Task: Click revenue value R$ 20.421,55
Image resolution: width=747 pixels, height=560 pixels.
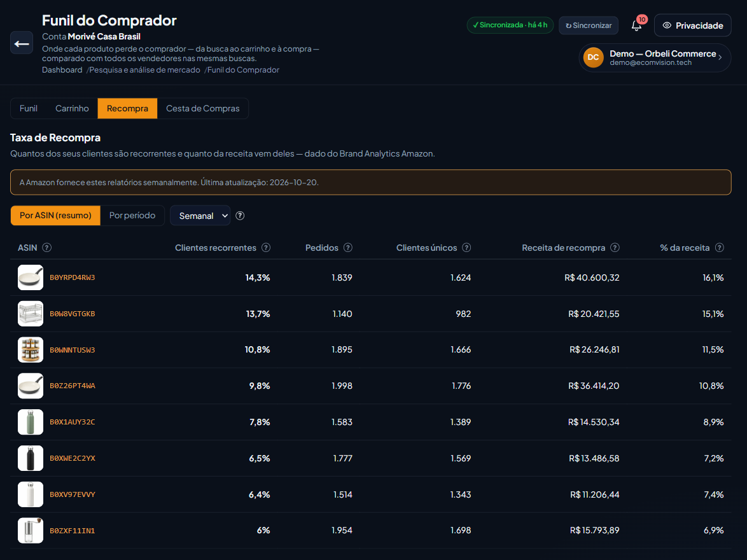Action: click(594, 314)
